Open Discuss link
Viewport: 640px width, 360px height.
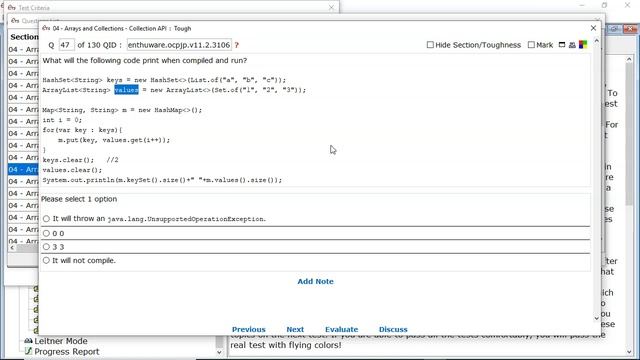click(x=393, y=329)
